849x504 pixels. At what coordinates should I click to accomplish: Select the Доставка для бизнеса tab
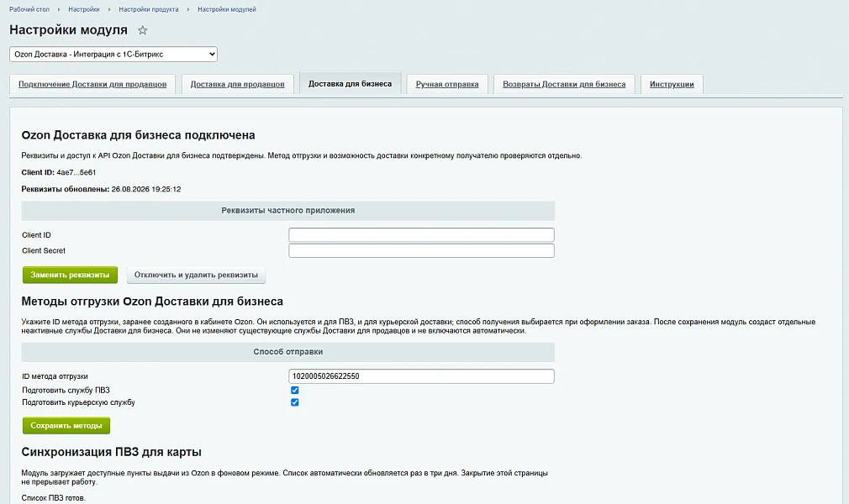coord(350,83)
